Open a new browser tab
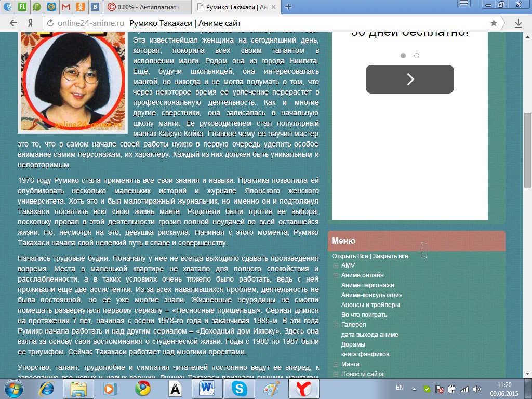 tap(288, 7)
